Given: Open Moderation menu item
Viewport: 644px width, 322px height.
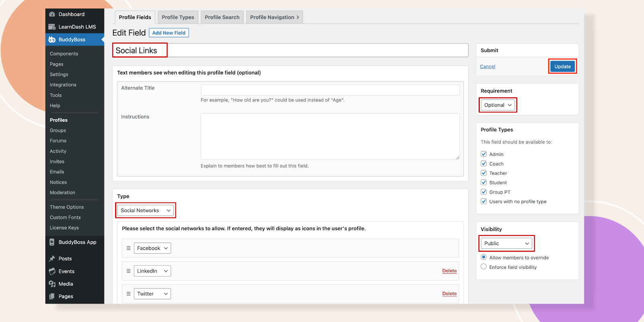Looking at the screenshot, I should (x=62, y=193).
